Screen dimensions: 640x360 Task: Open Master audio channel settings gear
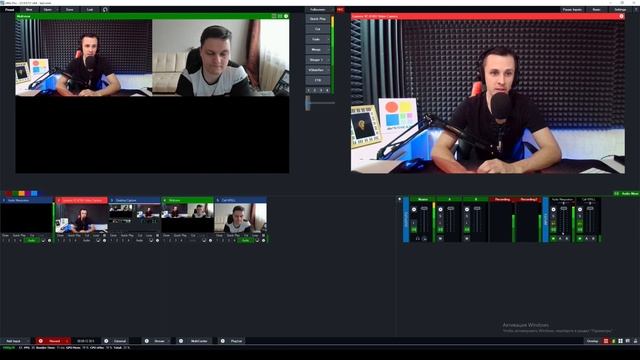pos(414,209)
